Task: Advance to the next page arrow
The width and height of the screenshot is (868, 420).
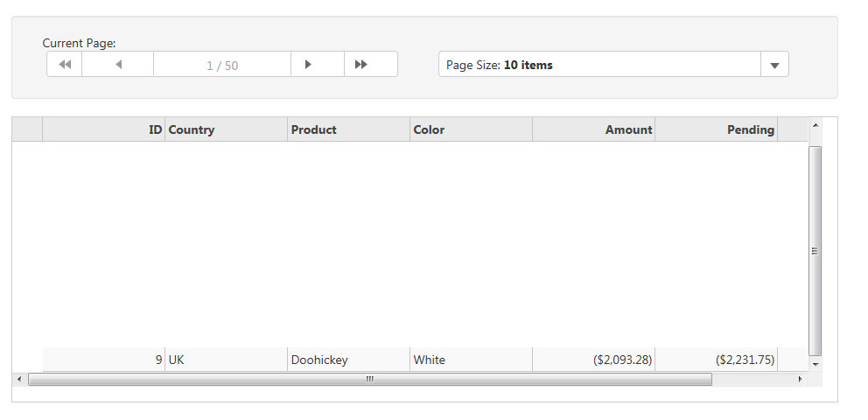Action: tap(308, 65)
